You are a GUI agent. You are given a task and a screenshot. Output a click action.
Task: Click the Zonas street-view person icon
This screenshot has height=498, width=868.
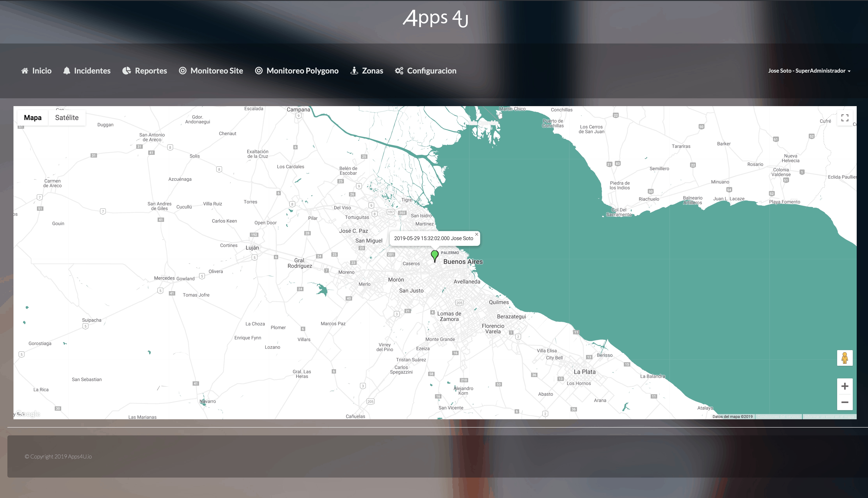pyautogui.click(x=354, y=71)
